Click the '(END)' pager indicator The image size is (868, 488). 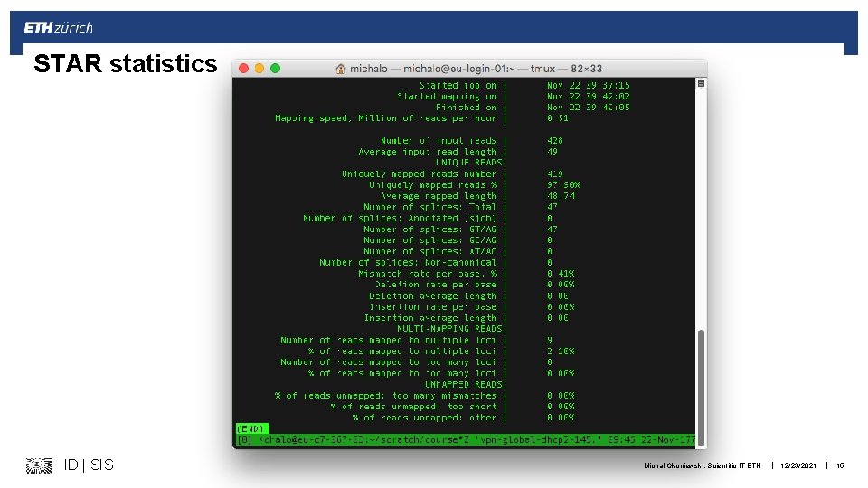click(x=252, y=428)
